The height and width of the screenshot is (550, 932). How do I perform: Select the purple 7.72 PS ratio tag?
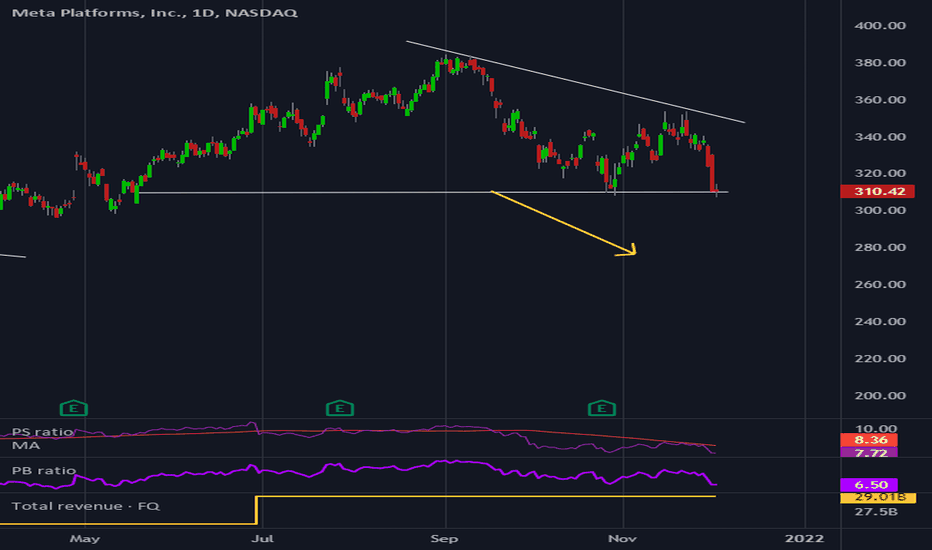[x=868, y=452]
